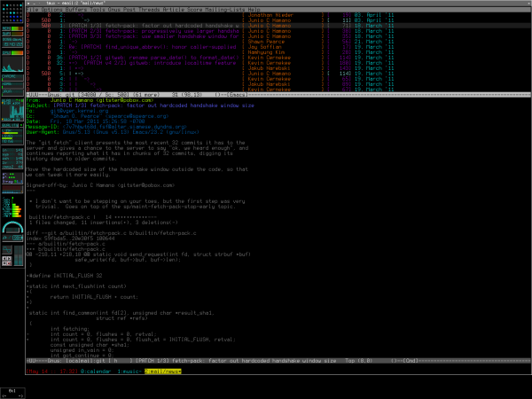
Task: Click the Message-ID header link
Action: 124,127
